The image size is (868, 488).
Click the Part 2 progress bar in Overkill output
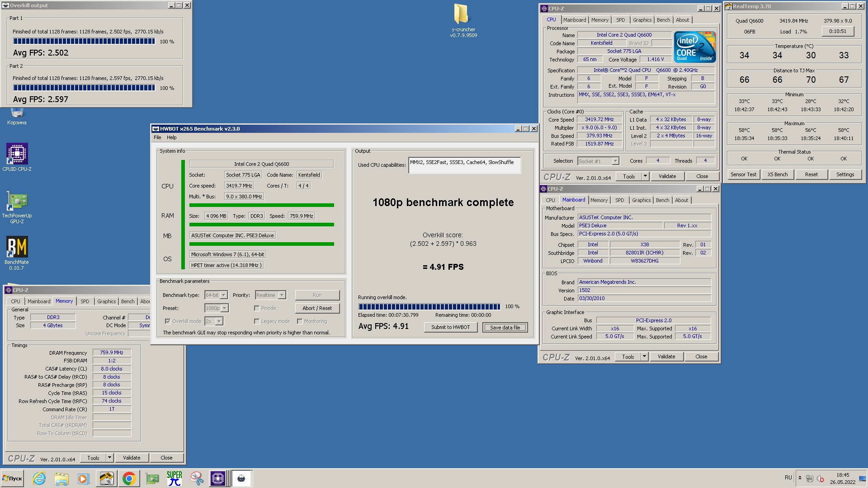[84, 88]
